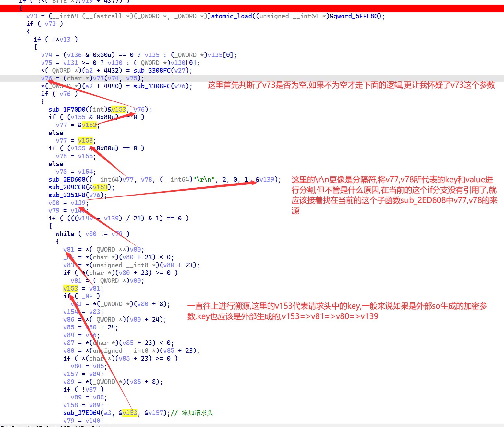Click the v74 assignment line variable
Image resolution: width=504 pixels, height=427 pixels.
(x=46, y=55)
